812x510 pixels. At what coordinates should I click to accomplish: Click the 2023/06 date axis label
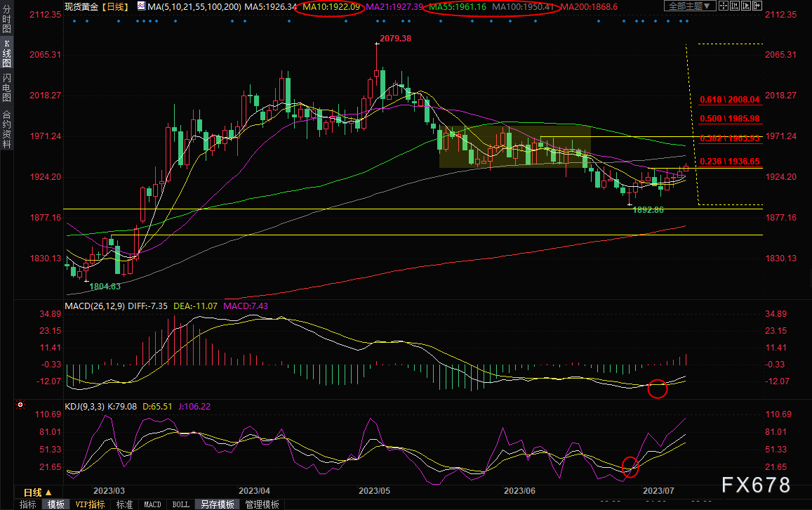click(x=519, y=490)
